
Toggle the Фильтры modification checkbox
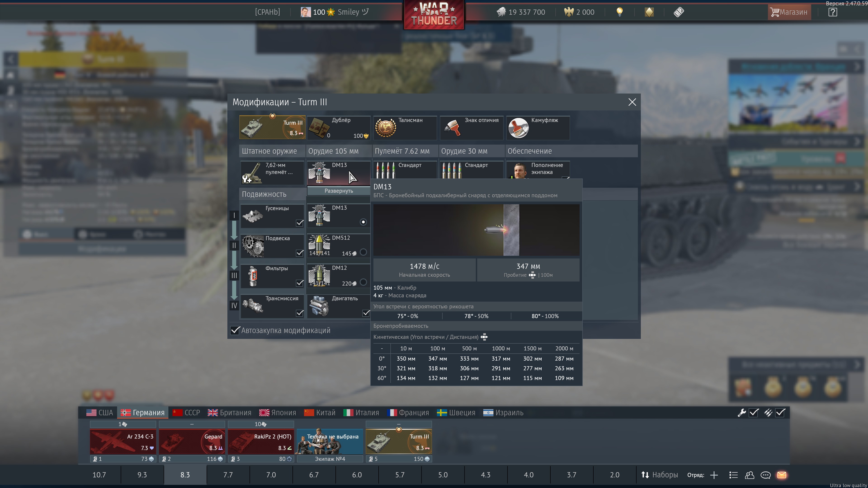[x=300, y=283]
